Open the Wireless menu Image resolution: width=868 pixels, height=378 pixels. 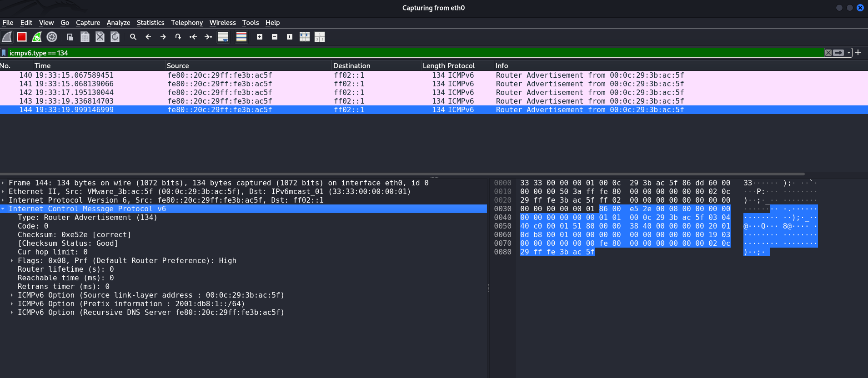[222, 23]
